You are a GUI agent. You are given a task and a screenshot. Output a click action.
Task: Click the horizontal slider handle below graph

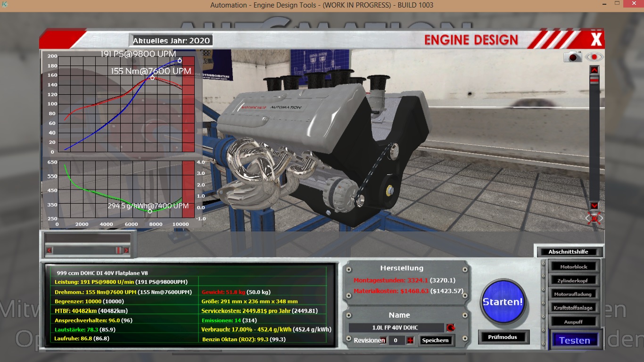pos(119,250)
